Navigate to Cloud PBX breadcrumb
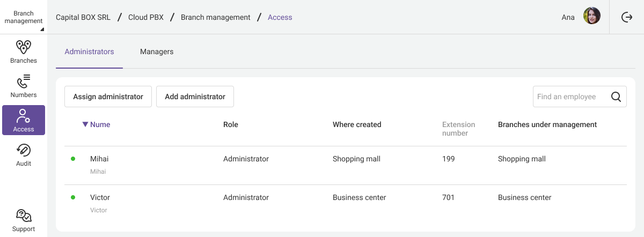 click(145, 17)
